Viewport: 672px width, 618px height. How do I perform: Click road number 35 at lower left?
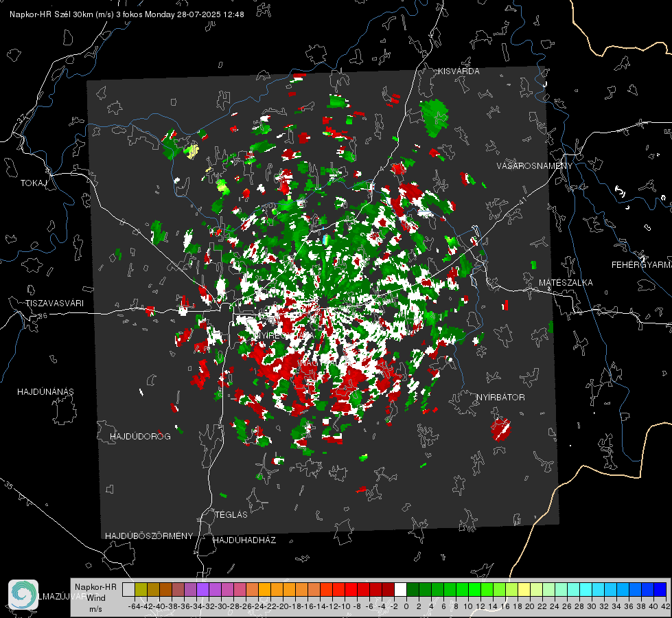coord(10,485)
